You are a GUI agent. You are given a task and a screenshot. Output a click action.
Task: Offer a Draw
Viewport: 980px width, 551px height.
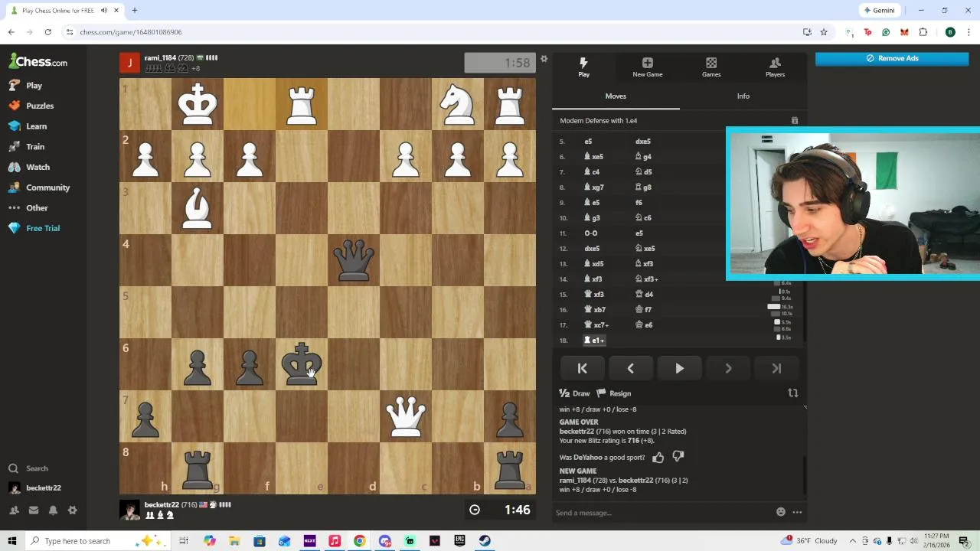click(575, 393)
